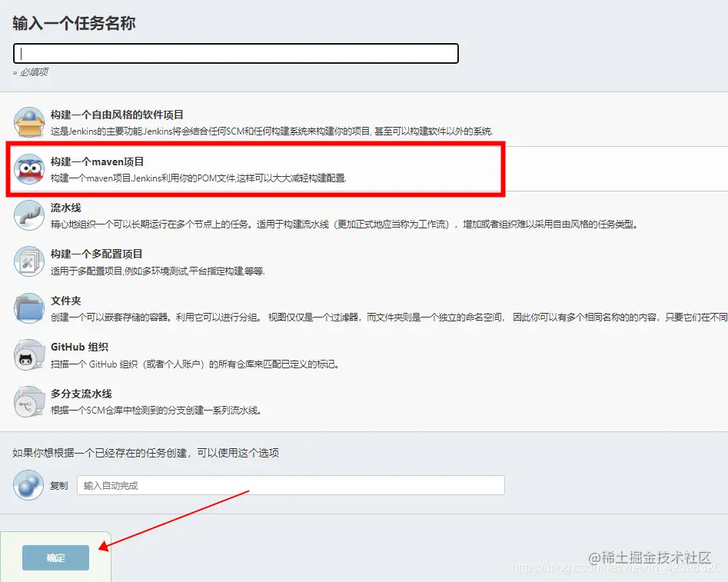This screenshot has height=582, width=728.
Task: Click the GitHub organization scan description
Action: (x=195, y=364)
